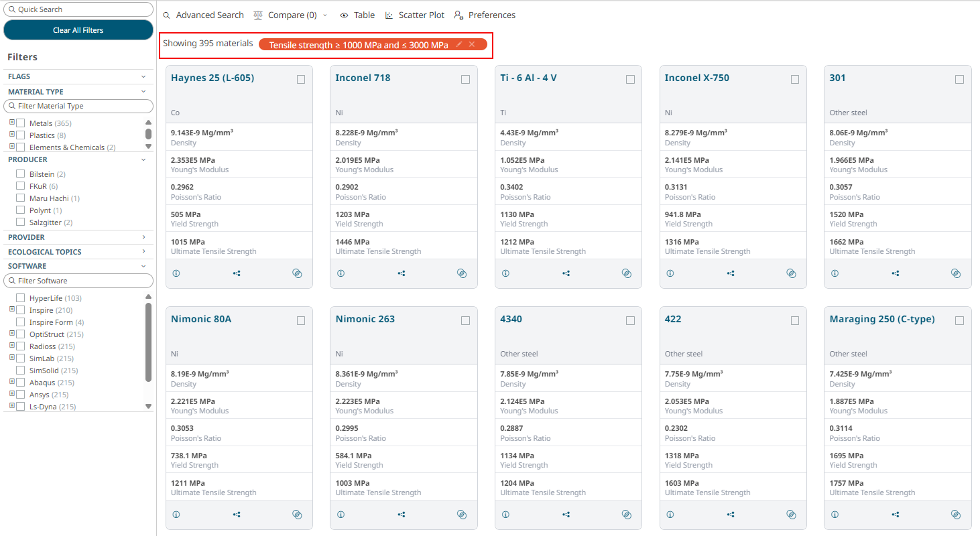Enable the Bilstein producer filter
The width and height of the screenshot is (980, 536).
coord(21,174)
